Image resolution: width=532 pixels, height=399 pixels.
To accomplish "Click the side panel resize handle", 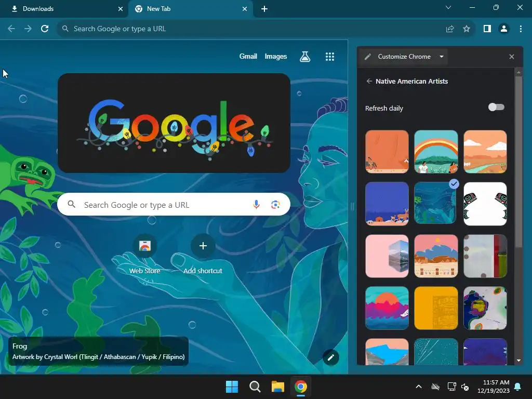I will 352,206.
